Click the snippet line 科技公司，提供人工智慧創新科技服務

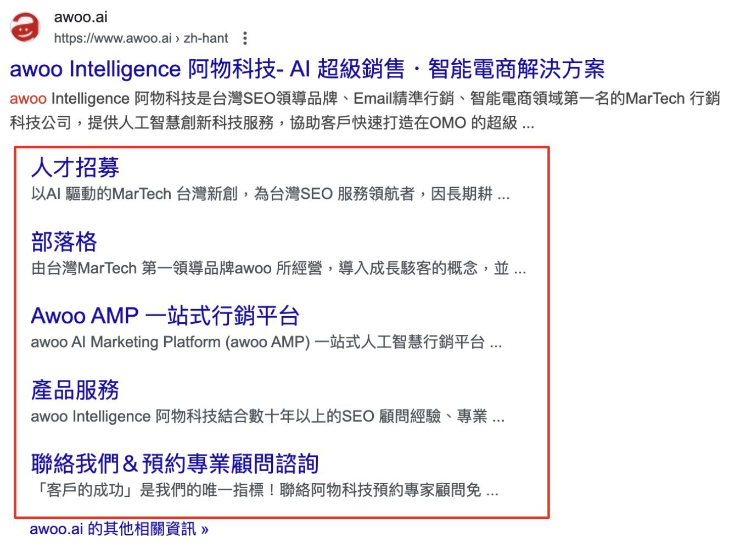click(x=272, y=122)
